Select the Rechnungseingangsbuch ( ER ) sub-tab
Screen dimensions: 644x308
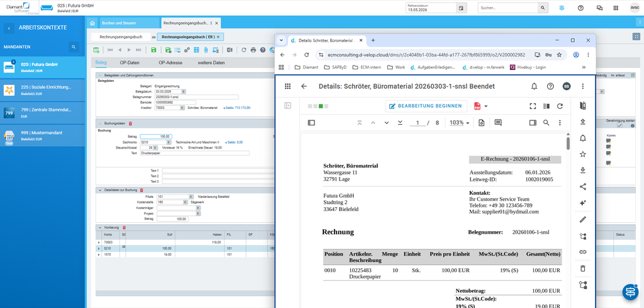click(190, 37)
